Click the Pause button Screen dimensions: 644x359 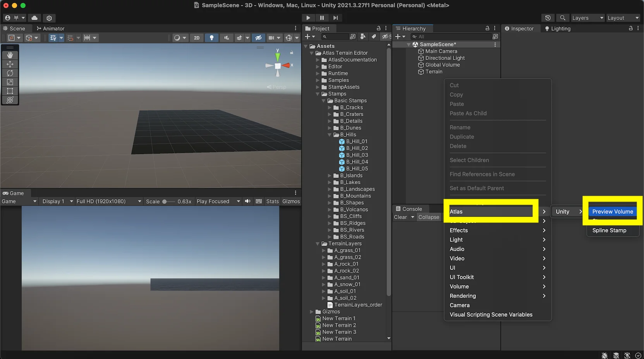click(x=322, y=18)
